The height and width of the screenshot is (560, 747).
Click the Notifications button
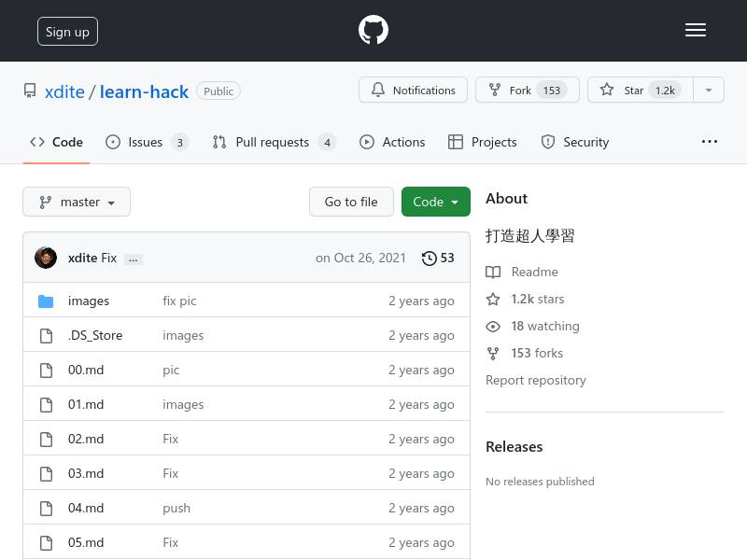click(413, 90)
